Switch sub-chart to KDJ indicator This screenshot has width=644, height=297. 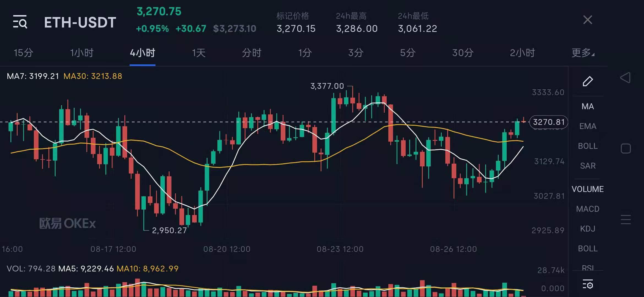(588, 229)
